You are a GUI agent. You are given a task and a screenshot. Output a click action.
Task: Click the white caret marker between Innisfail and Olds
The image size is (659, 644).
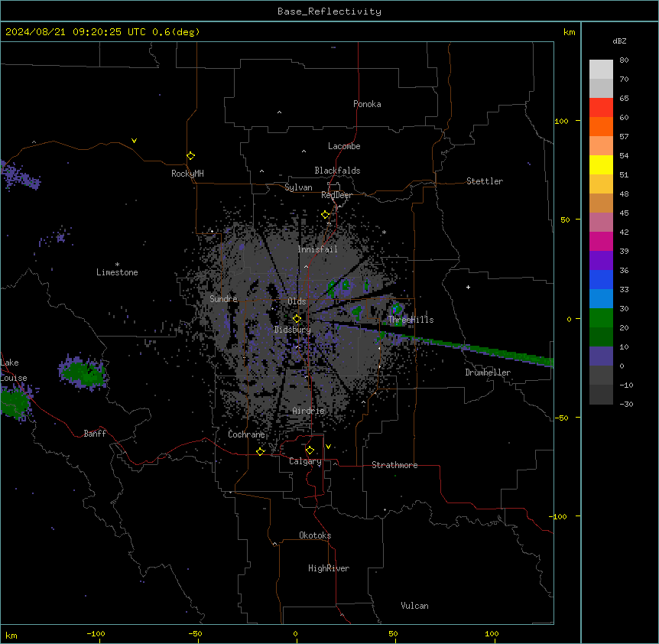[x=306, y=266]
